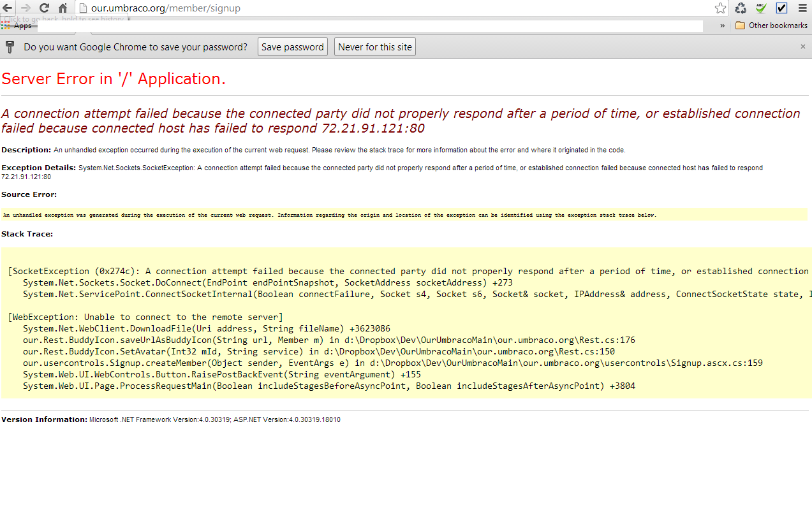This screenshot has width=812, height=524.
Task: Click the 'Description:' label
Action: click(26, 150)
